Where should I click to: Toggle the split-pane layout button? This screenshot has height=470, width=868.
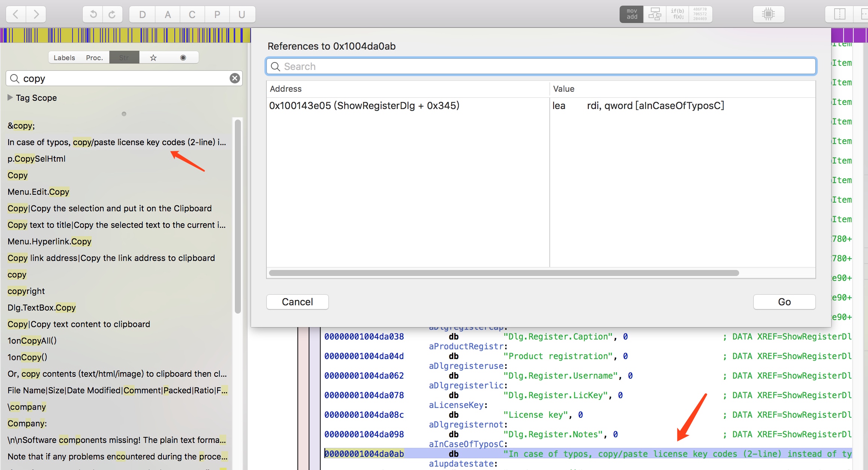(839, 14)
